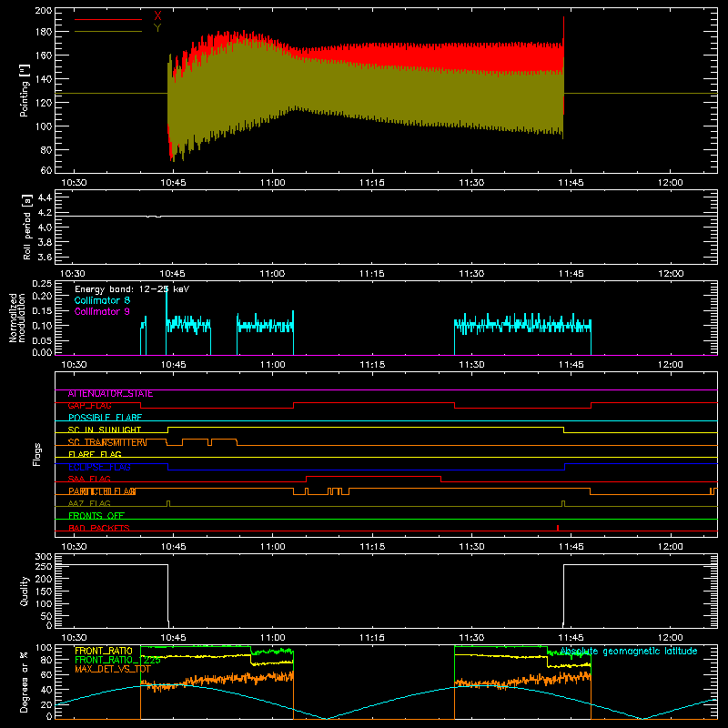
Task: Click the Collimator 9 legend label
Action: pyautogui.click(x=102, y=311)
